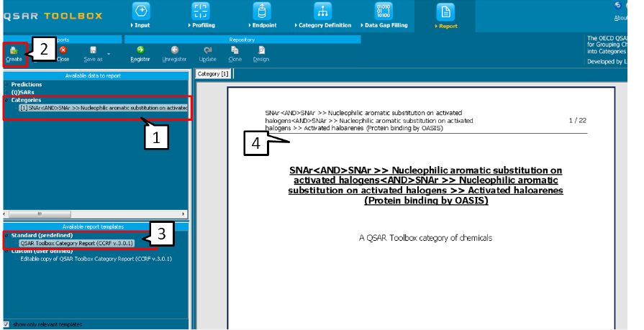644x330 pixels.
Task: Toggle show only relevant templates checkbox
Action: (x=6, y=324)
